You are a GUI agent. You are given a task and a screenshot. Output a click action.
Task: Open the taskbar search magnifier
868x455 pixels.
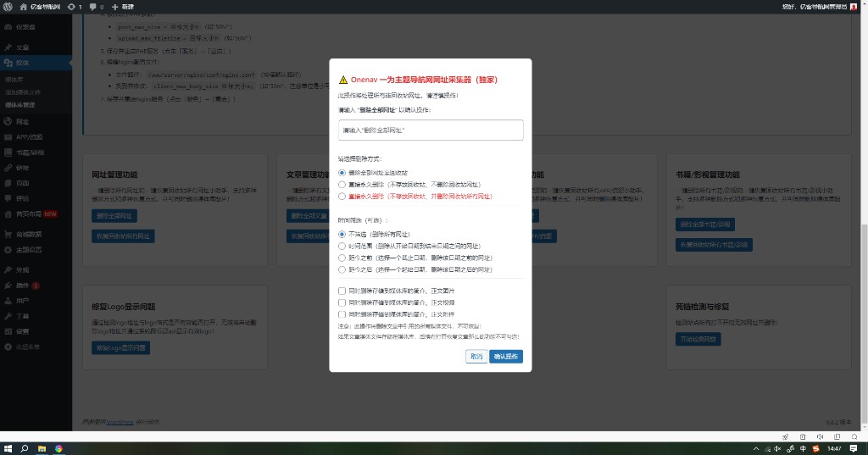[25, 448]
